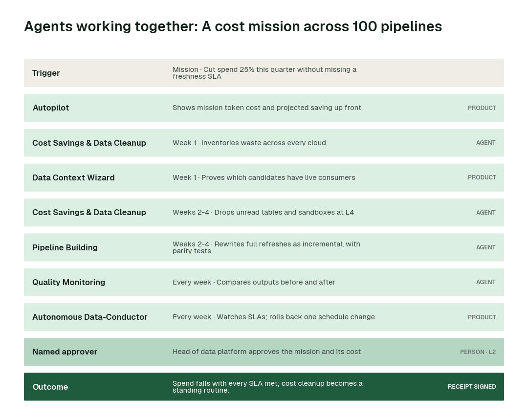Select Cost Savings & Data Cleanup Weeks 2-4 label
528x420 pixels.
[x=89, y=213]
